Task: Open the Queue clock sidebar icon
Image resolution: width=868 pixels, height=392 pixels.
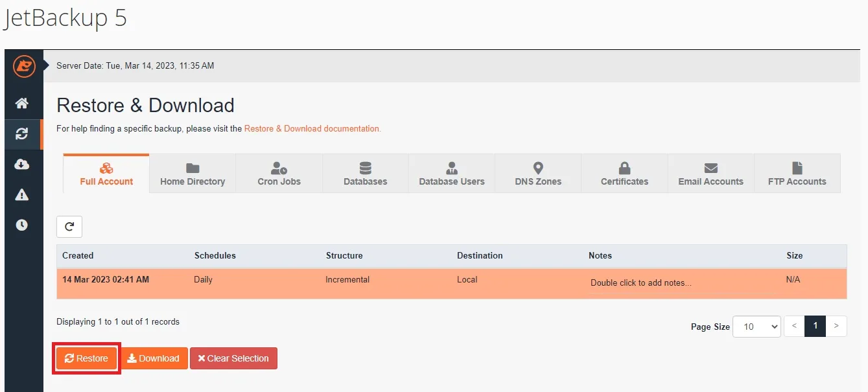Action: 22,225
